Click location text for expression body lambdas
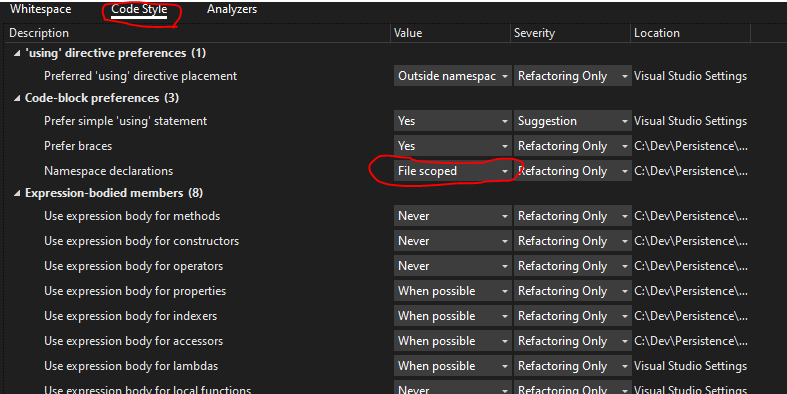 691,366
